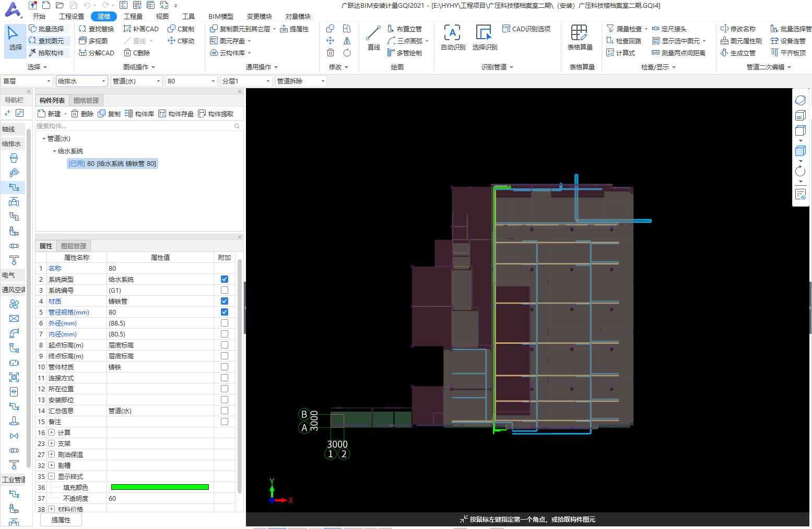Expand the 计算 property group
The image size is (812, 529).
coord(51,432)
